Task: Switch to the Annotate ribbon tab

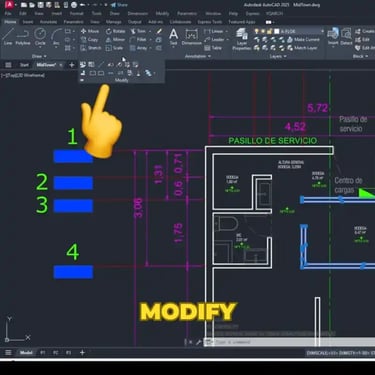Action: tap(48, 22)
